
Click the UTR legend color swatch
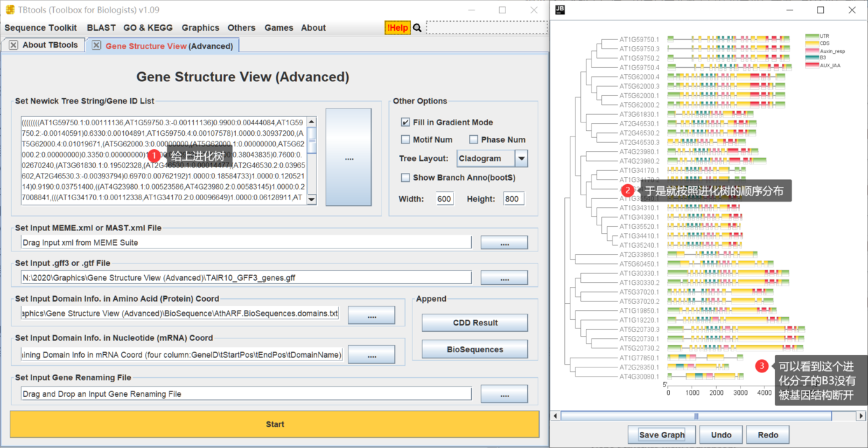812,36
